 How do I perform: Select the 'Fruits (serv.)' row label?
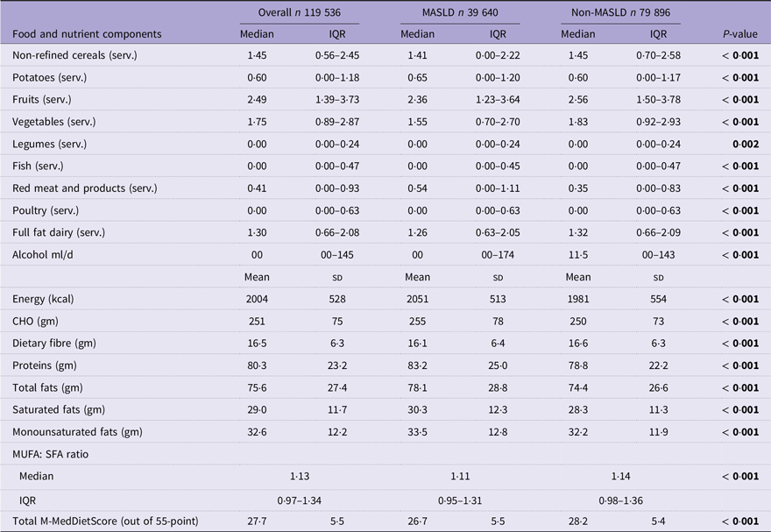(x=42, y=99)
